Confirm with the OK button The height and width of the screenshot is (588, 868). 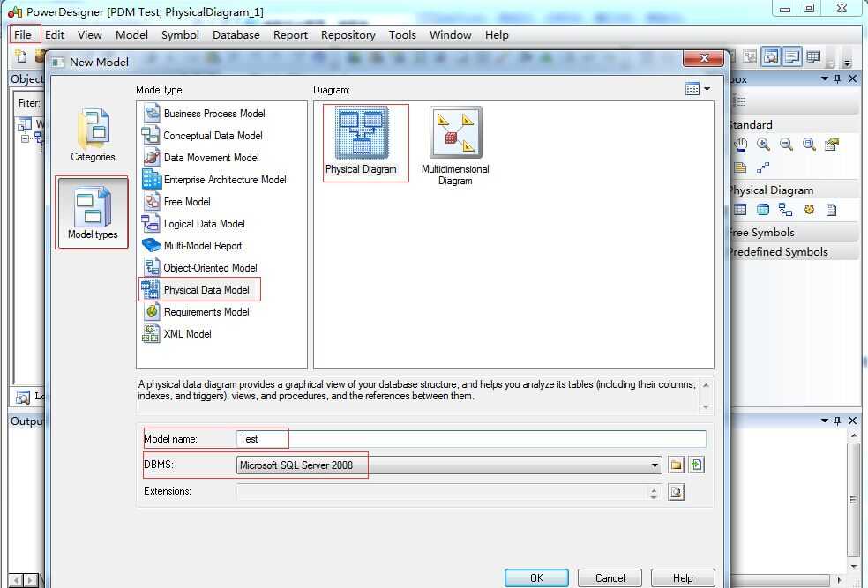pos(536,577)
